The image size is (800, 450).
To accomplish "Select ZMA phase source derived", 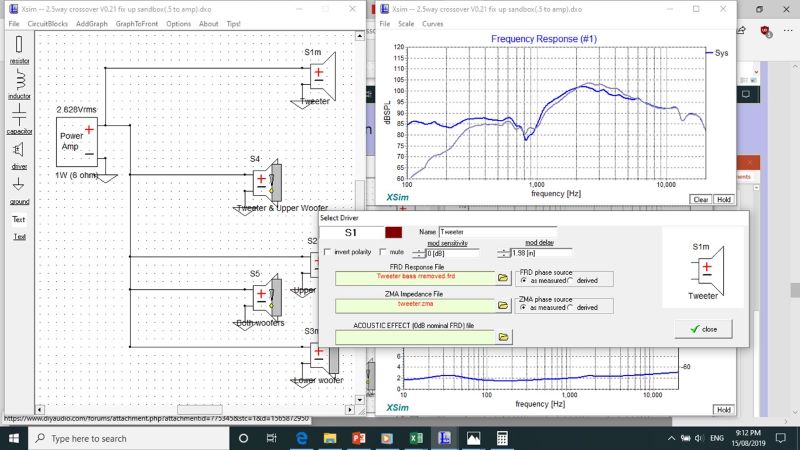I will click(570, 308).
